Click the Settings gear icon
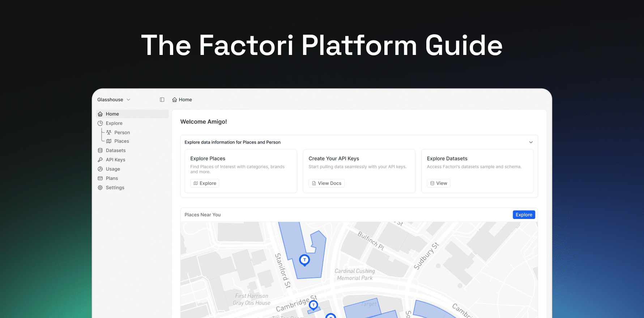644x318 pixels. click(x=100, y=188)
